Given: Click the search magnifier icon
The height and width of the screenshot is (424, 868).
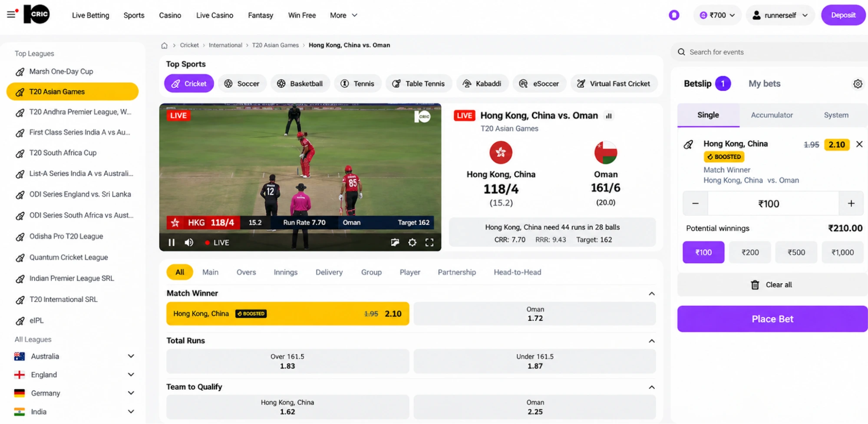Looking at the screenshot, I should coord(681,52).
